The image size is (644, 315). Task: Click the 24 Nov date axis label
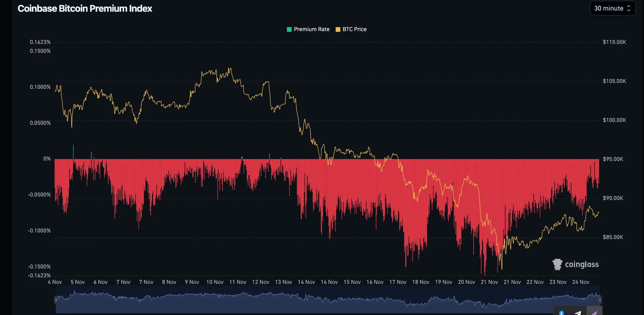[x=581, y=282]
